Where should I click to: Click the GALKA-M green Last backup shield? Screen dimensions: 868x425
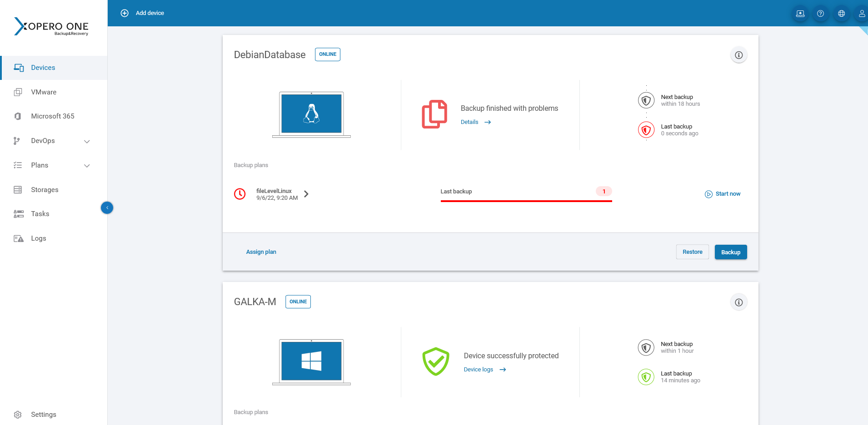[x=646, y=377]
